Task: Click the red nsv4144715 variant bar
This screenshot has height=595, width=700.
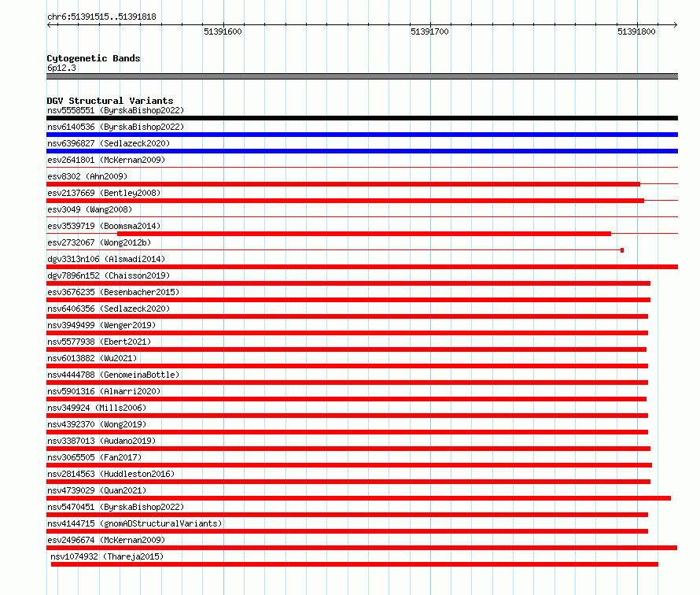Action: 348,531
